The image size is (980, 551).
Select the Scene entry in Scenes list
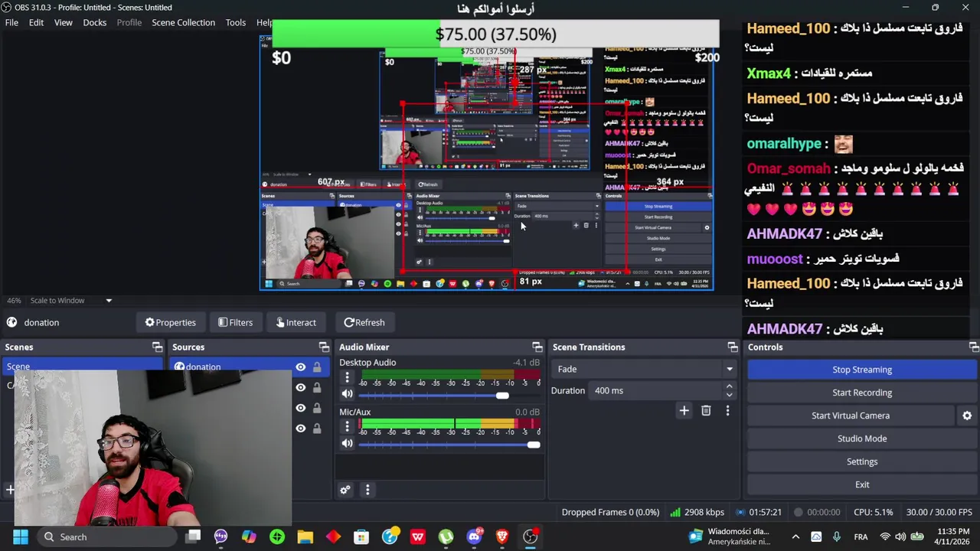[x=82, y=366]
